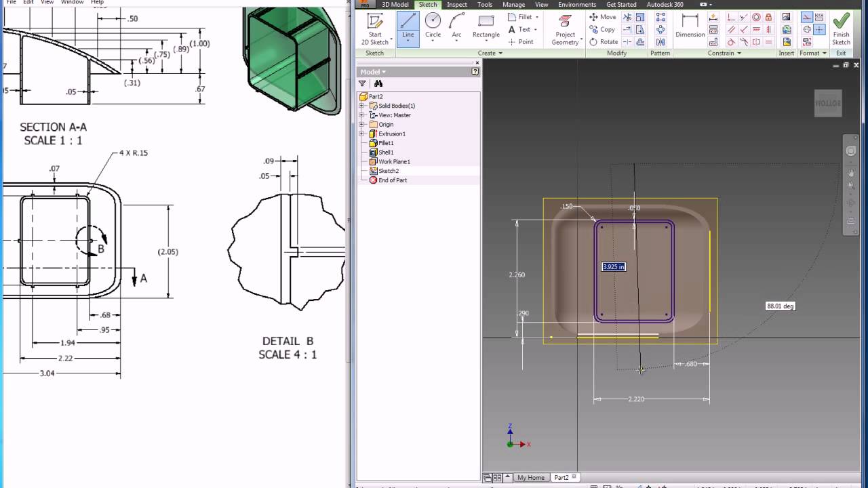The width and height of the screenshot is (868, 488).
Task: Expand the Origin folder node
Action: [x=362, y=125]
